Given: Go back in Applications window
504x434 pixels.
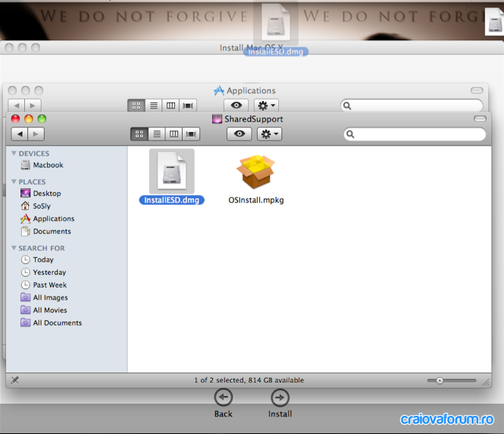Looking at the screenshot, I should 17,105.
